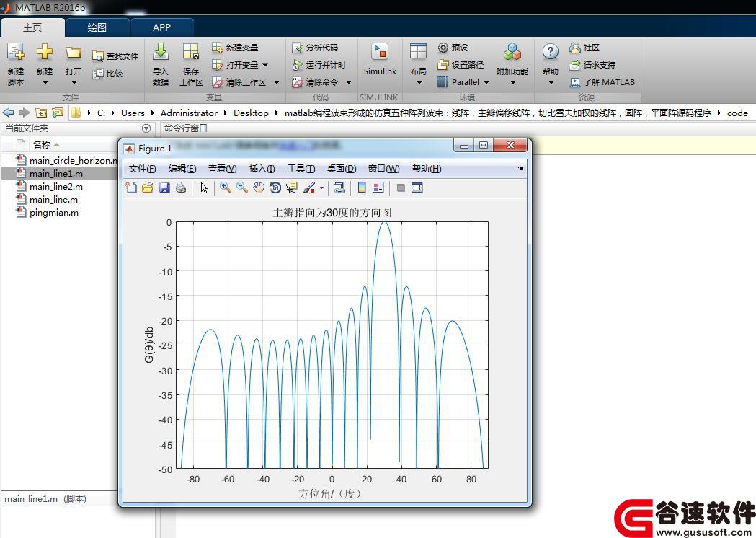Expand the Parallel dropdown menu
The height and width of the screenshot is (538, 756).
click(486, 82)
